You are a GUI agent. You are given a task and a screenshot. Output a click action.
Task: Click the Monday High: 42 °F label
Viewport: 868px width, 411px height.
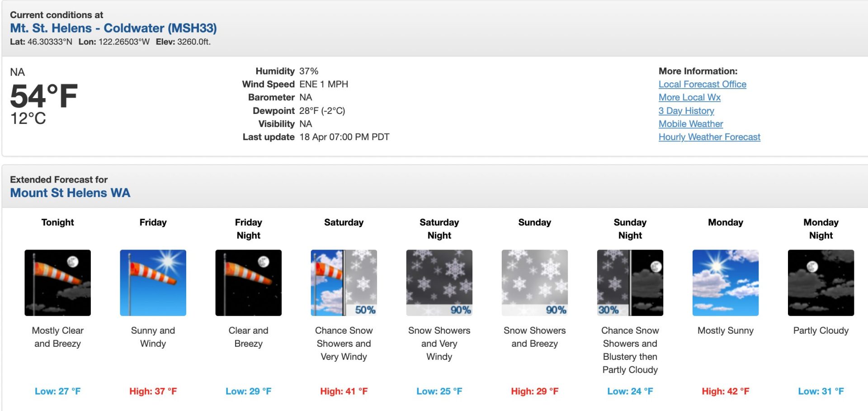725,391
